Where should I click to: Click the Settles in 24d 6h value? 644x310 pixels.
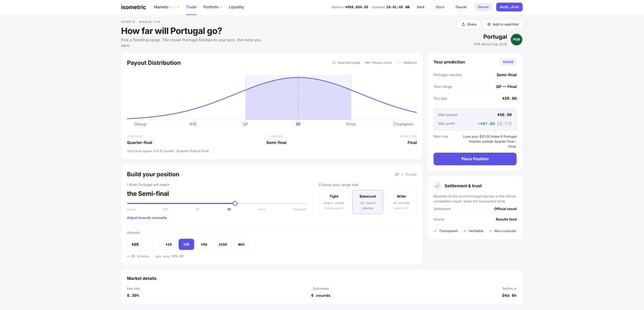click(509, 295)
